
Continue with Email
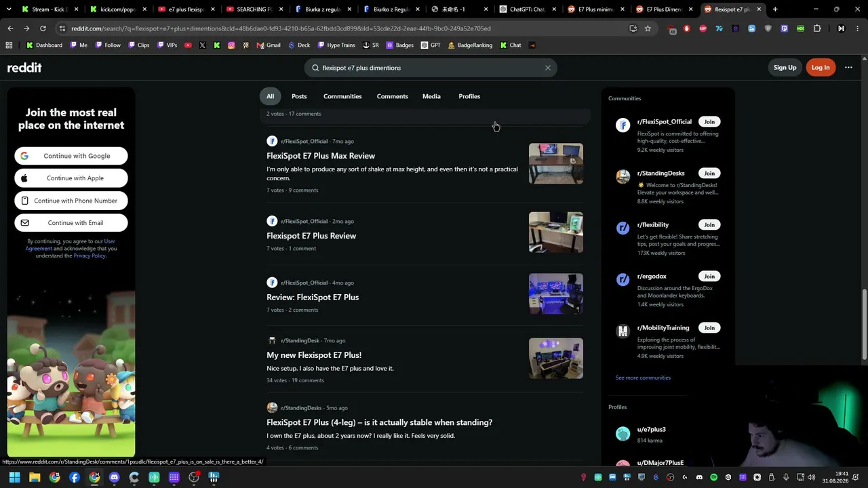coord(71,223)
